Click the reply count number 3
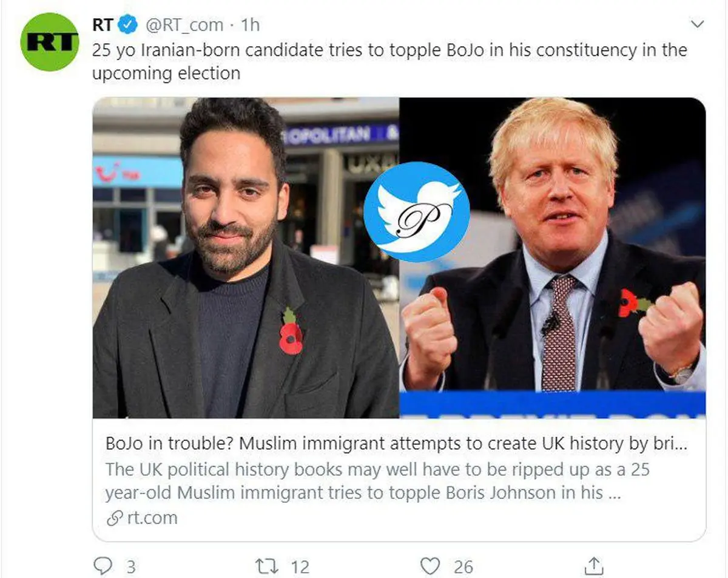 coord(130,567)
